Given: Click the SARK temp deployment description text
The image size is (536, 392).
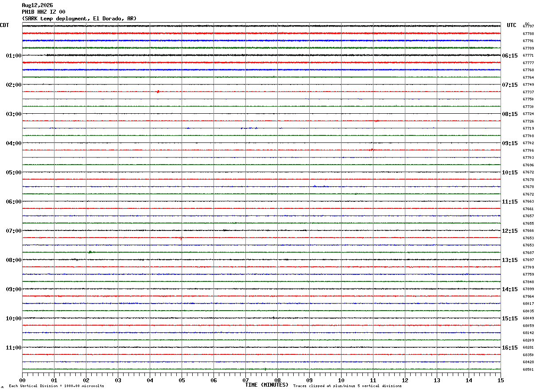Looking at the screenshot, I should click(x=79, y=19).
